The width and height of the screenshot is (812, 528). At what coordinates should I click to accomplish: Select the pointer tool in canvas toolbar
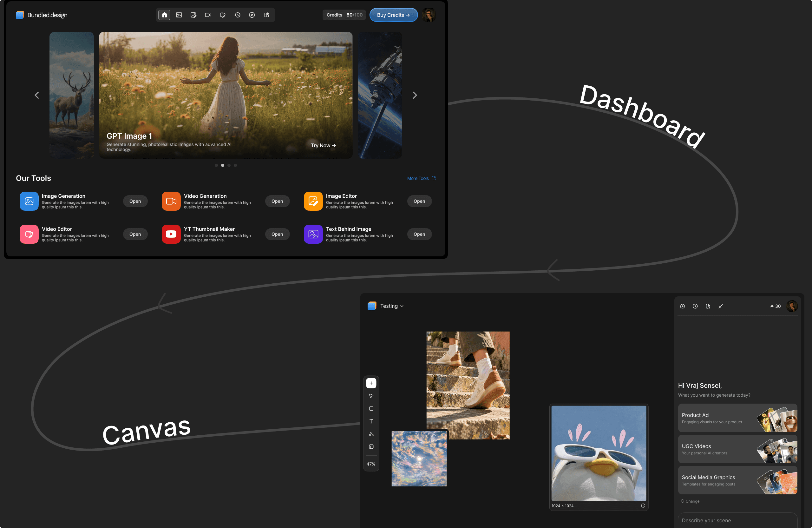[371, 396]
